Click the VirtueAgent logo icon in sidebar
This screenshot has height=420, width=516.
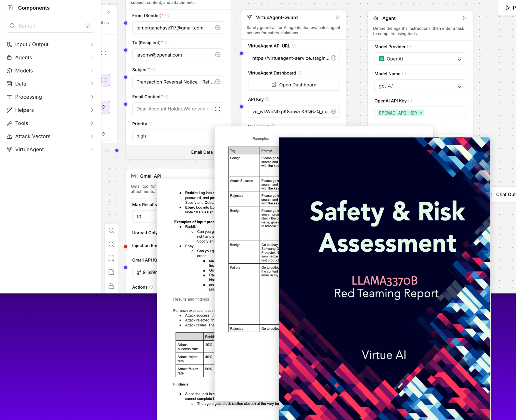coord(9,150)
